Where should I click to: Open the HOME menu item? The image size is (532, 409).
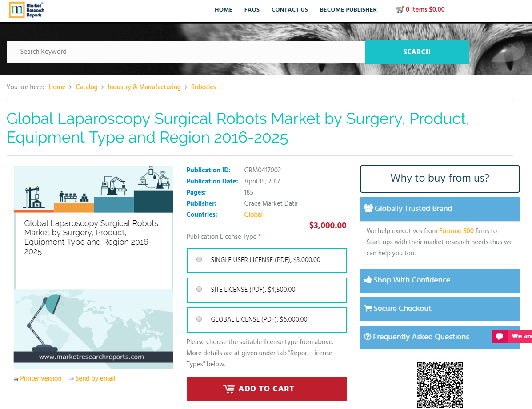(224, 9)
